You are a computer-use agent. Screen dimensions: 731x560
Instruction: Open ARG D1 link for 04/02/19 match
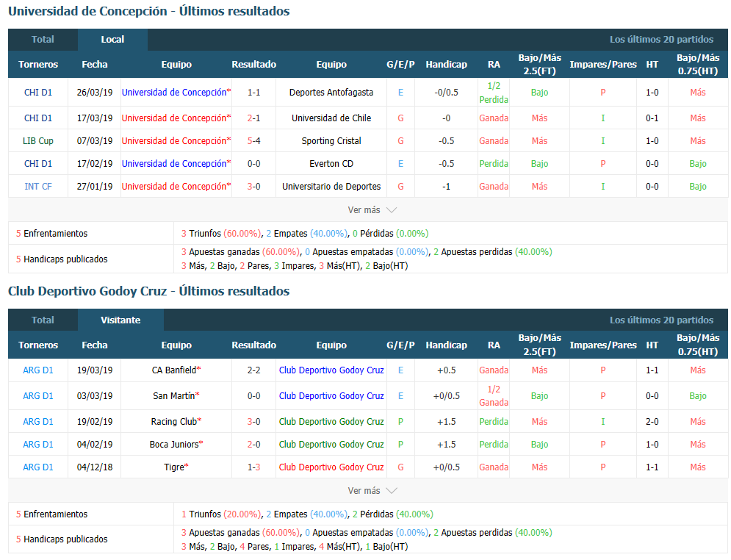click(38, 445)
